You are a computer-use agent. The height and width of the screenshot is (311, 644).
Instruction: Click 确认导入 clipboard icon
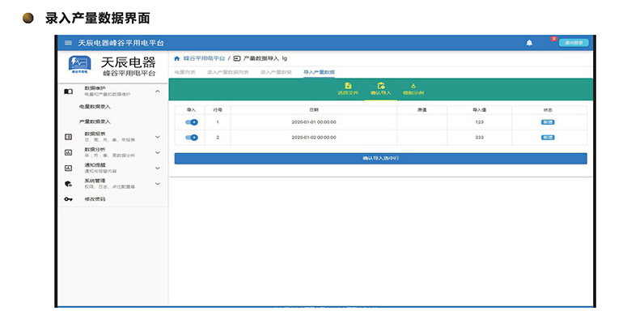(381, 86)
